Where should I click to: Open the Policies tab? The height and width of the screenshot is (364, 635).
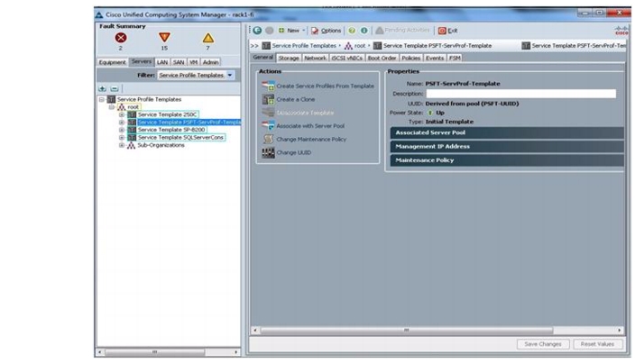point(410,58)
